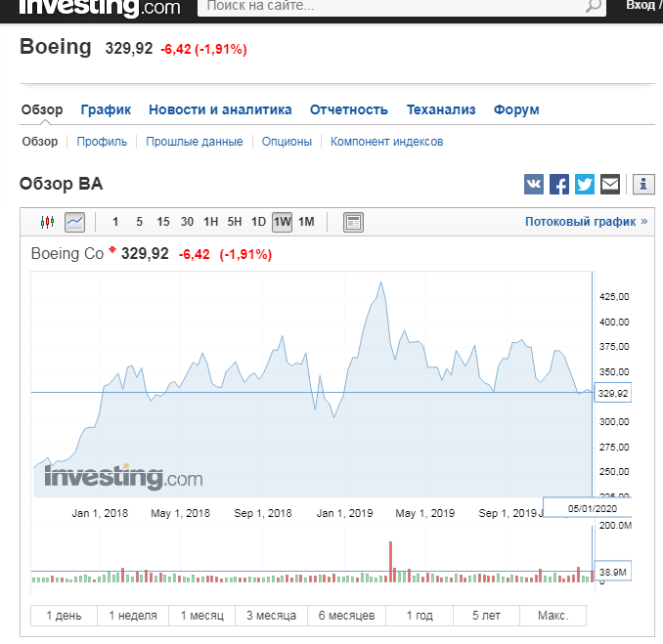Switch to the Отчетность tab
663x644 pixels.
click(x=349, y=109)
